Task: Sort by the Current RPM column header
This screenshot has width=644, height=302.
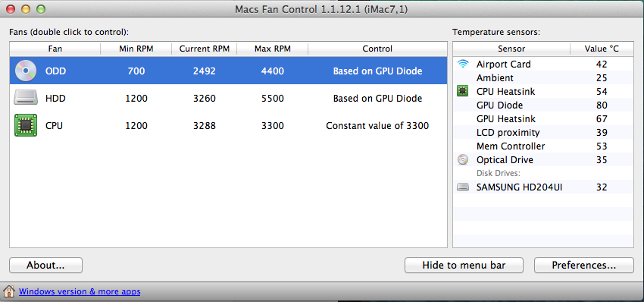Action: [x=204, y=49]
